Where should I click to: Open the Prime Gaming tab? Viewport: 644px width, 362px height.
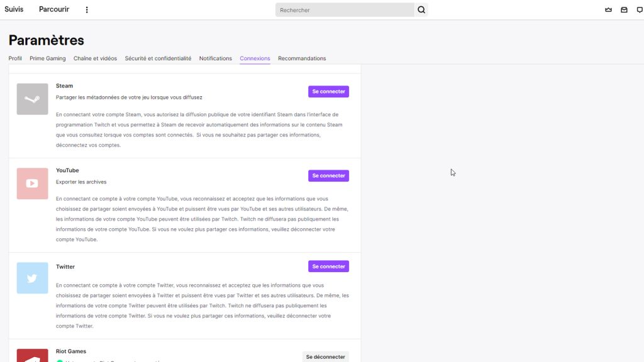pos(47,58)
